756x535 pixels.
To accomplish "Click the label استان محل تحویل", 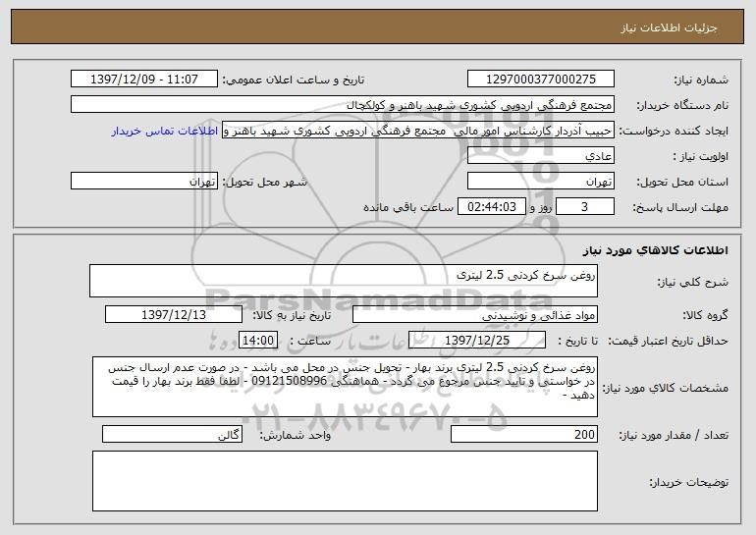I will pos(682,182).
